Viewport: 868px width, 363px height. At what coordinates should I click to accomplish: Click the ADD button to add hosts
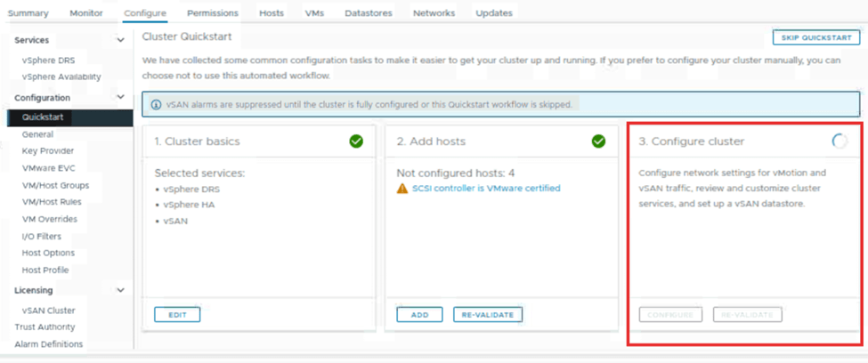point(419,314)
